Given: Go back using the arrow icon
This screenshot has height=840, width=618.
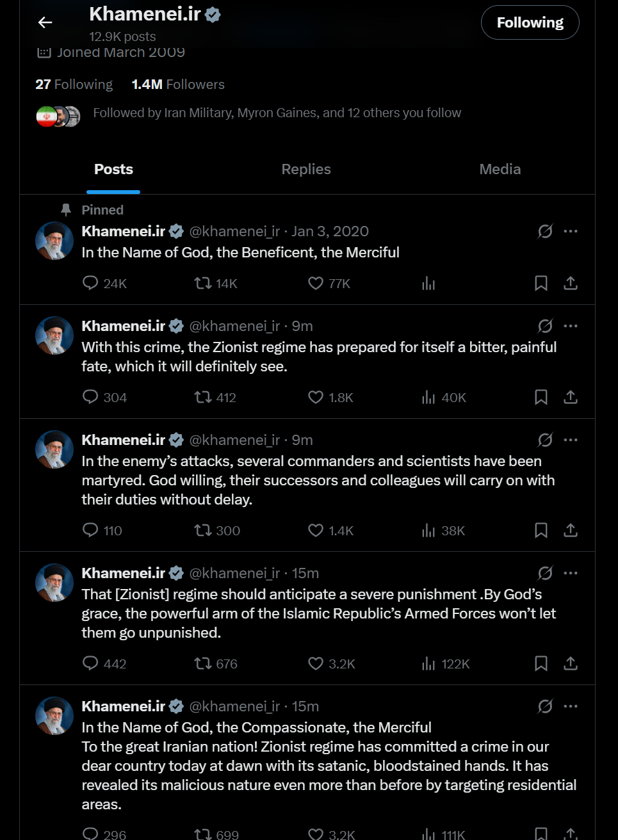Looking at the screenshot, I should (x=45, y=22).
